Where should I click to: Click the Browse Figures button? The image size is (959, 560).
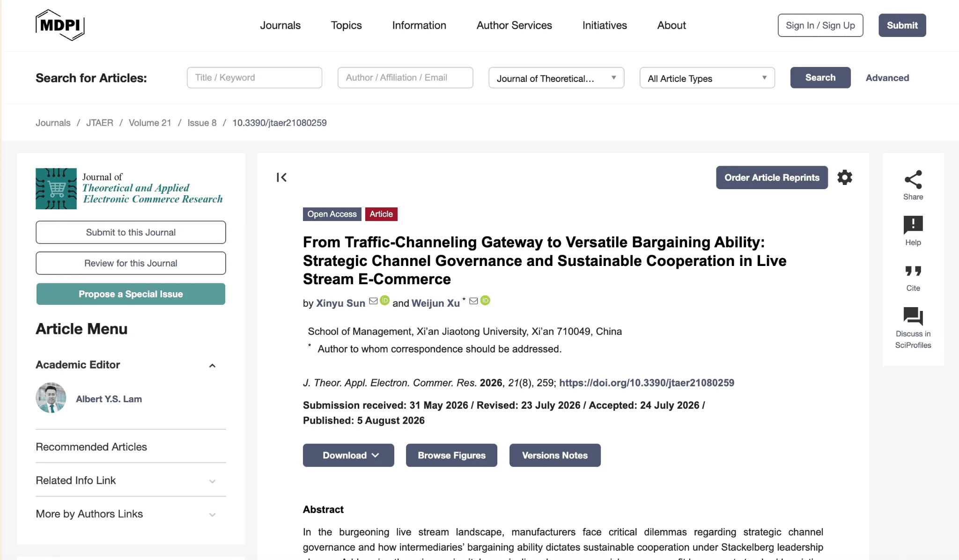451,455
